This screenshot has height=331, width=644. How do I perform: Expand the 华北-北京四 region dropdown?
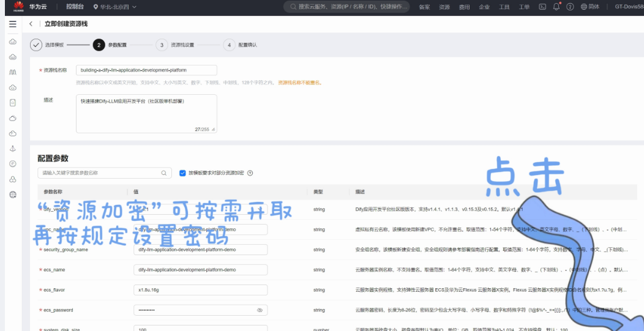click(x=114, y=7)
